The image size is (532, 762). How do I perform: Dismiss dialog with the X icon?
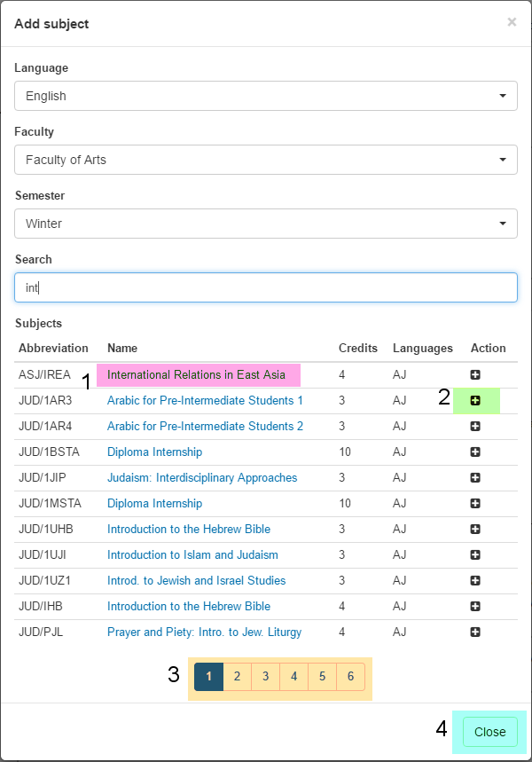click(x=512, y=22)
